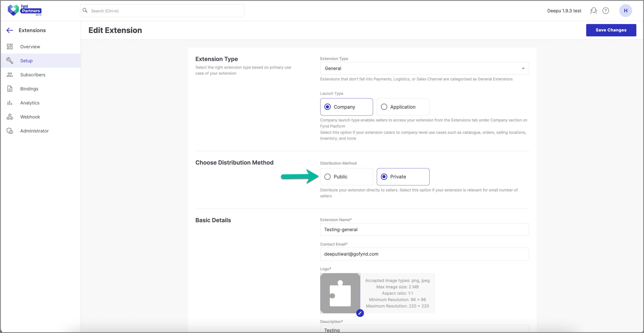Click the Overview dashboard icon

[x=10, y=47]
